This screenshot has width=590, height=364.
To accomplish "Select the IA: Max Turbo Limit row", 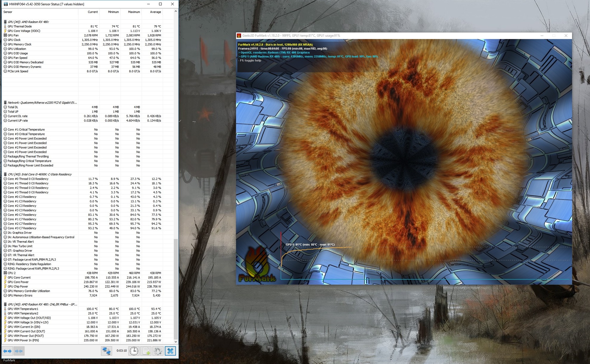I will click(88, 246).
